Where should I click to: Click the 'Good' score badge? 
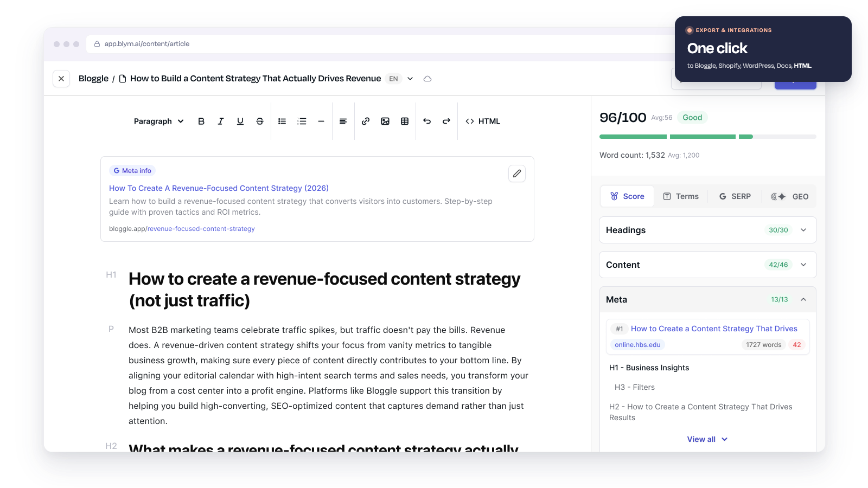[692, 118]
